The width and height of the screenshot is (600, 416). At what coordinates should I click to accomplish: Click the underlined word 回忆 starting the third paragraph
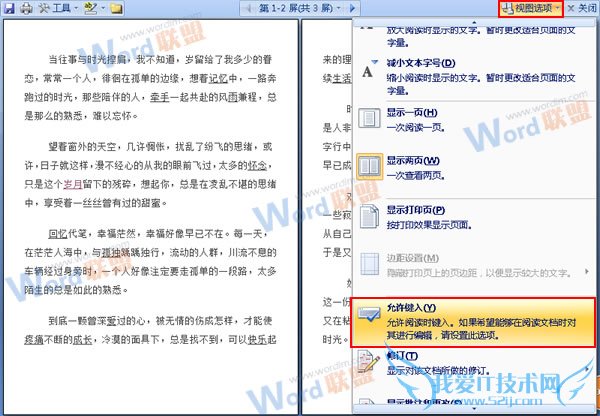(58, 233)
